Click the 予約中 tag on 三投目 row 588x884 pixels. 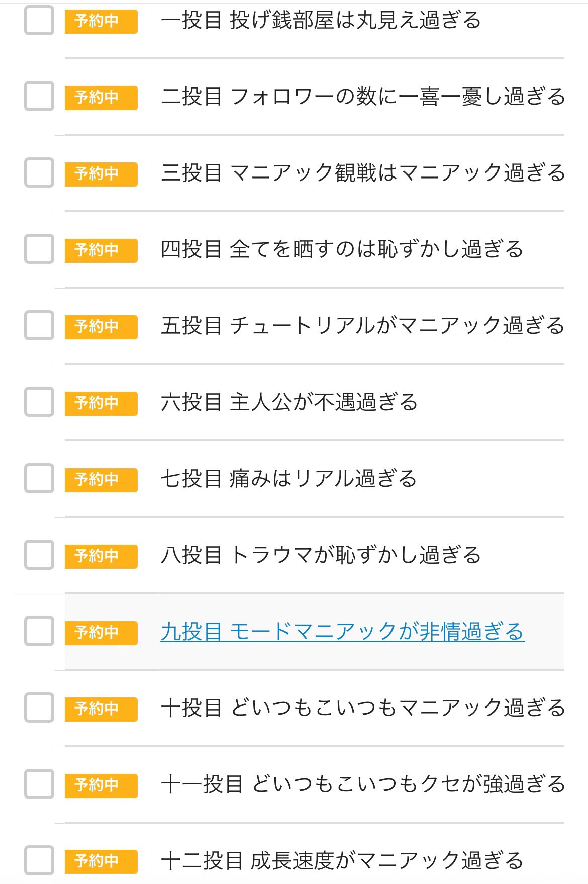click(101, 173)
